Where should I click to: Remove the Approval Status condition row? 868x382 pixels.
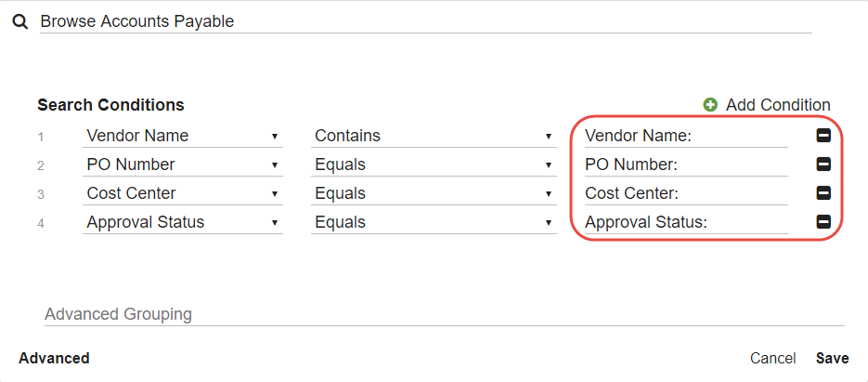[823, 222]
